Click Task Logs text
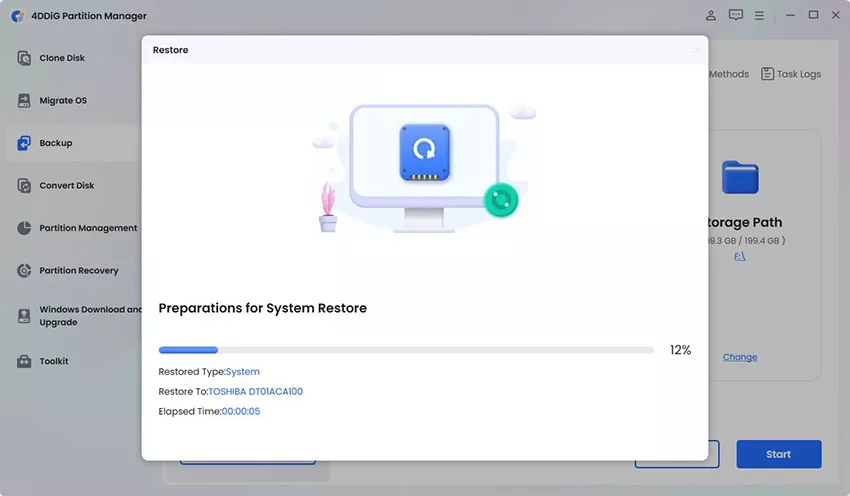 pyautogui.click(x=799, y=74)
